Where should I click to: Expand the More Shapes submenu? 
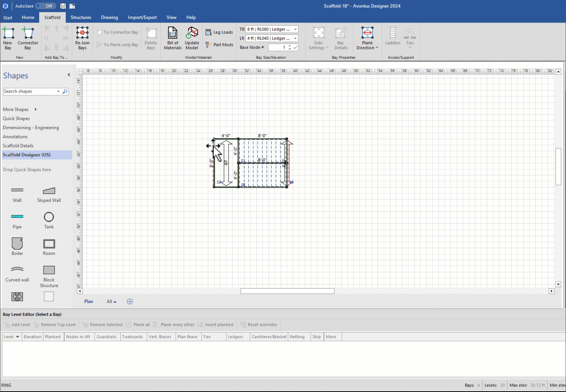tap(36, 109)
